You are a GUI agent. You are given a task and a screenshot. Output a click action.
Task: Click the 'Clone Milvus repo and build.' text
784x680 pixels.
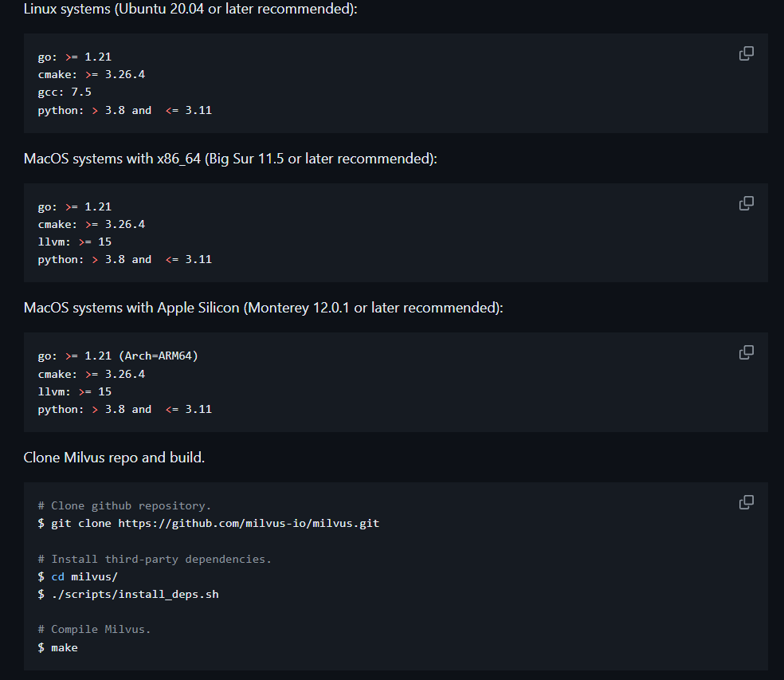(x=114, y=458)
